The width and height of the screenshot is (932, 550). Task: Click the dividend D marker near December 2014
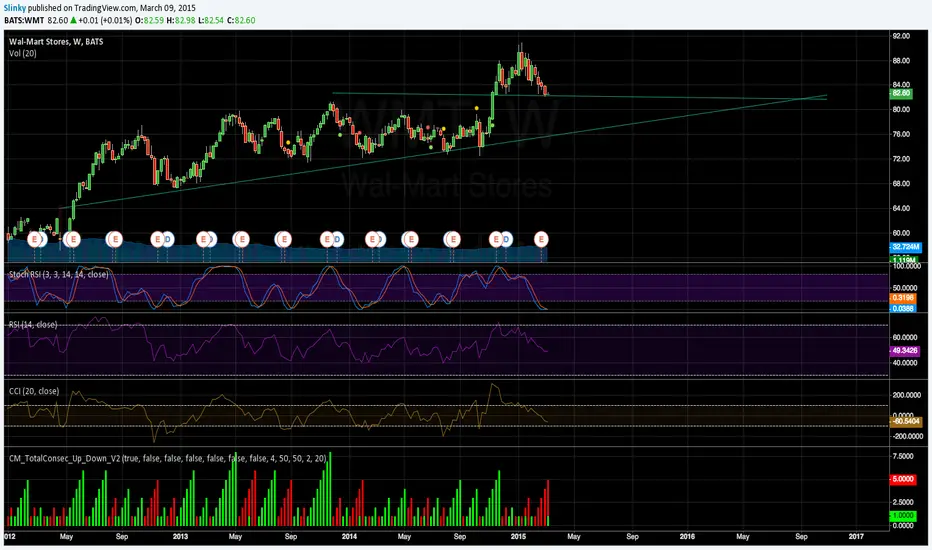[506, 239]
